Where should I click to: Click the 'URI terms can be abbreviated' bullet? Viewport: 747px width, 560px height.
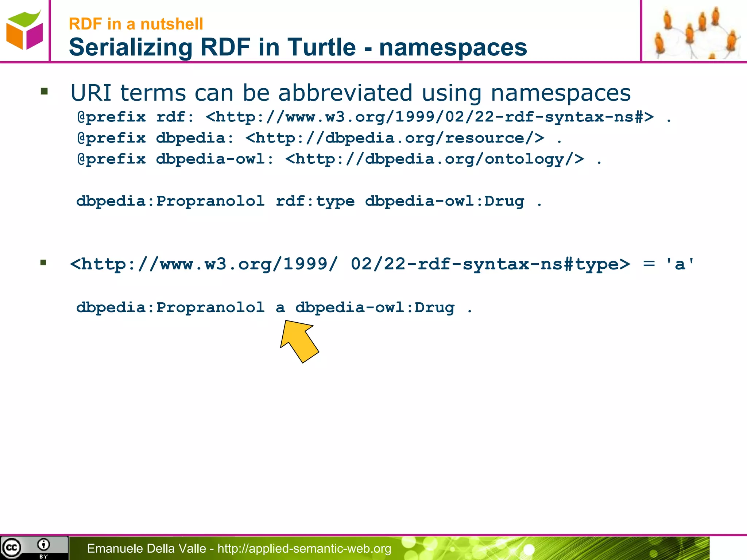(x=350, y=92)
